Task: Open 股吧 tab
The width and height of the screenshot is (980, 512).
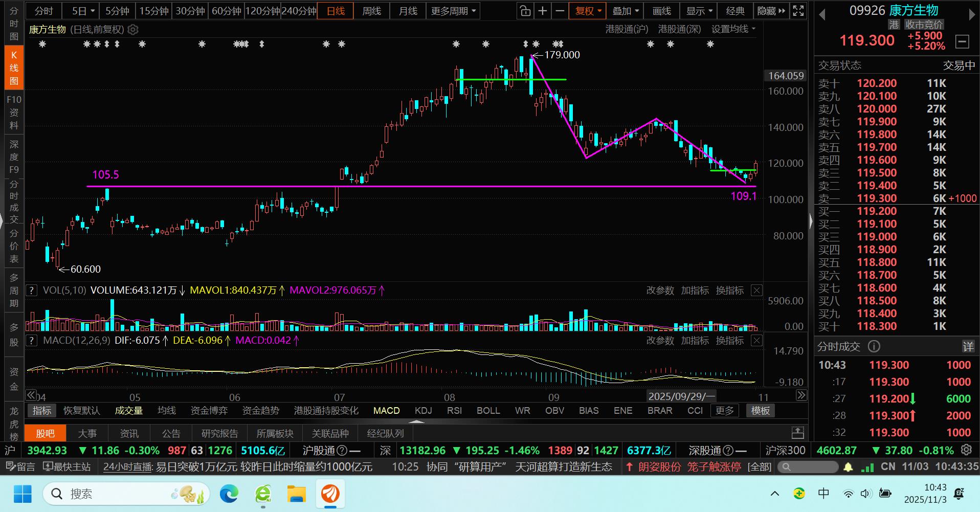Action: tap(46, 433)
